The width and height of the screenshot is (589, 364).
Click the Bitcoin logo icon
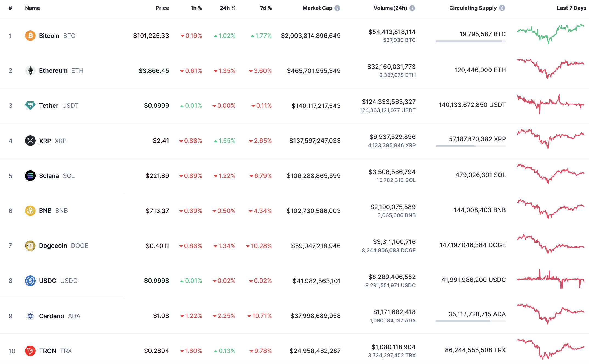coord(30,36)
